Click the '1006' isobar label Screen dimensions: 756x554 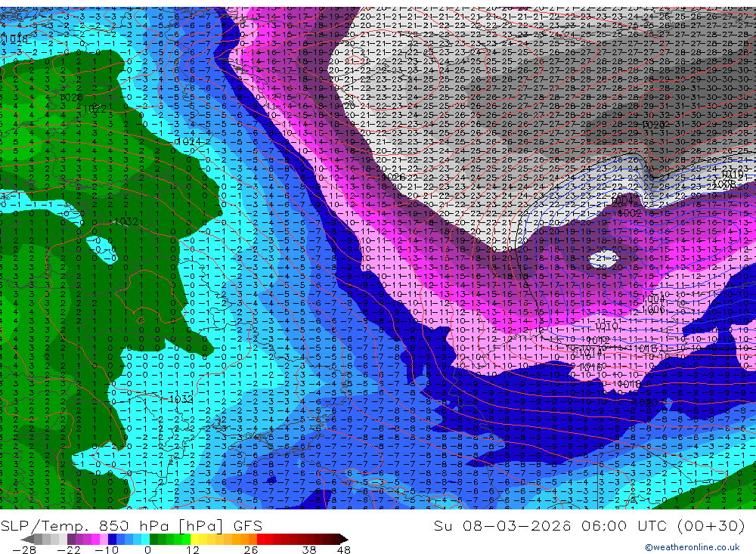point(654,308)
